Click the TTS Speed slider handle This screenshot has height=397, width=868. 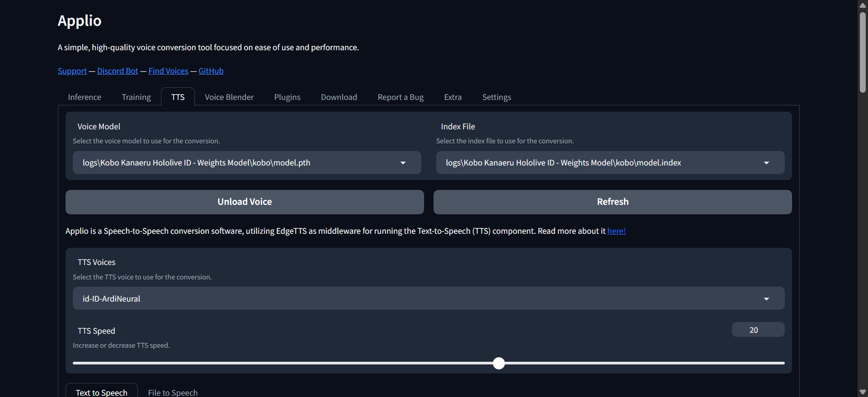[x=499, y=363]
